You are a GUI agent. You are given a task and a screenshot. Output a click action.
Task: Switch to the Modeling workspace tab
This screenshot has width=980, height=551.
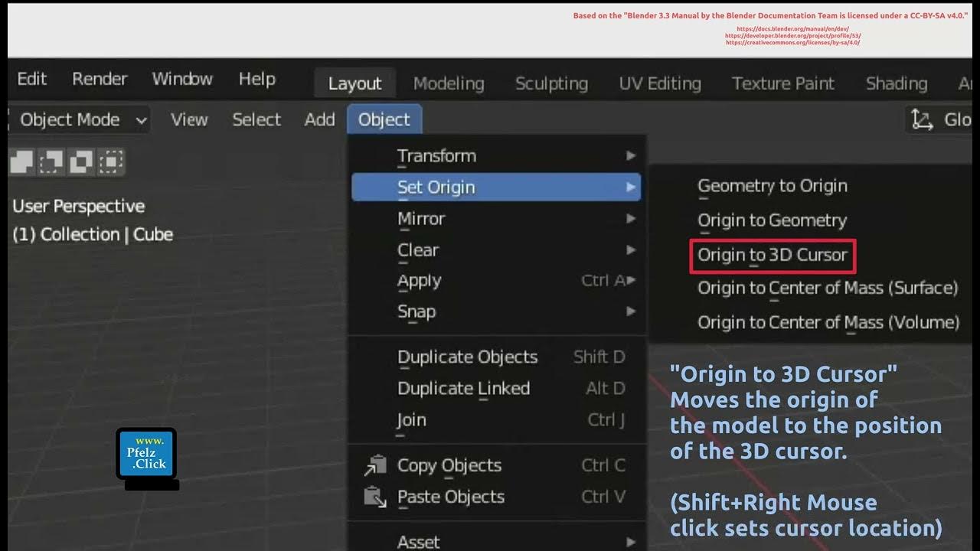(x=449, y=83)
